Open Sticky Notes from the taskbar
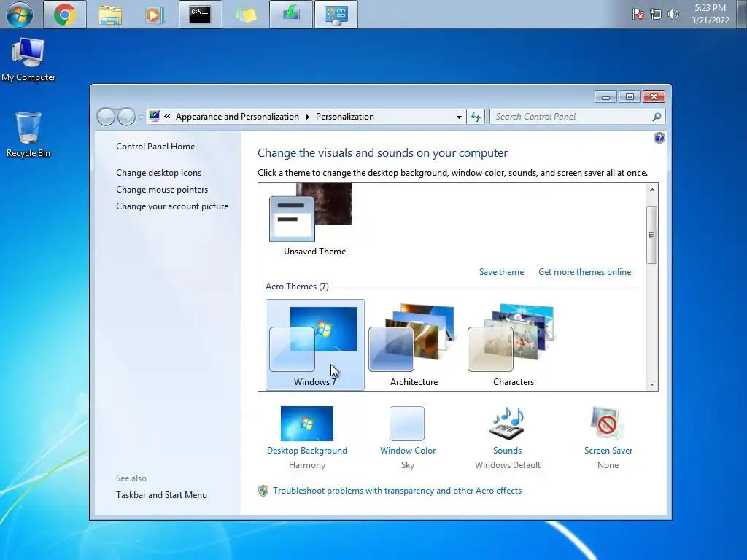 coord(245,15)
